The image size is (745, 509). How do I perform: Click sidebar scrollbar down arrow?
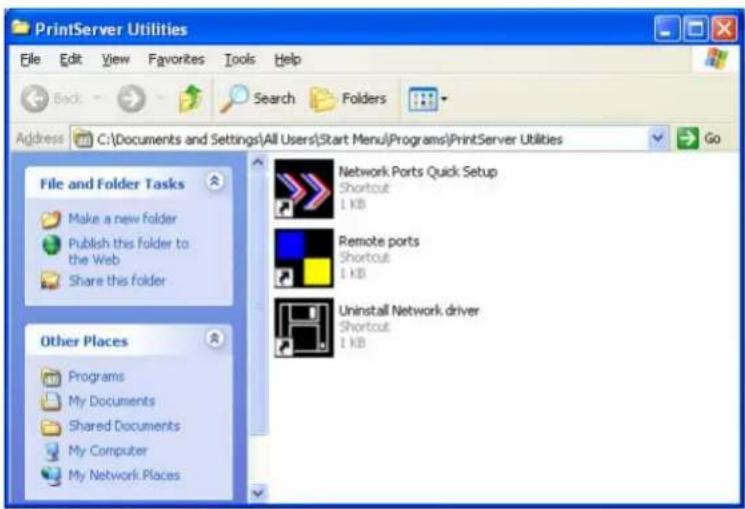pyautogui.click(x=258, y=493)
